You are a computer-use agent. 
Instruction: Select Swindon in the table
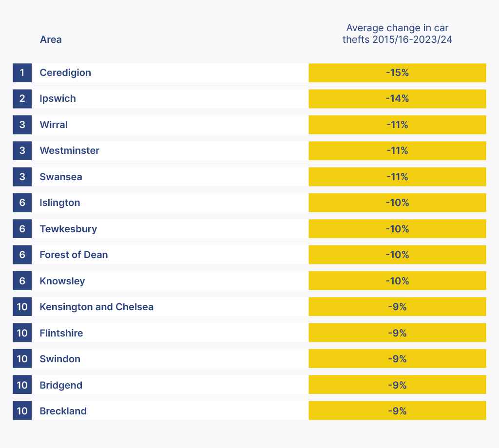(60, 359)
